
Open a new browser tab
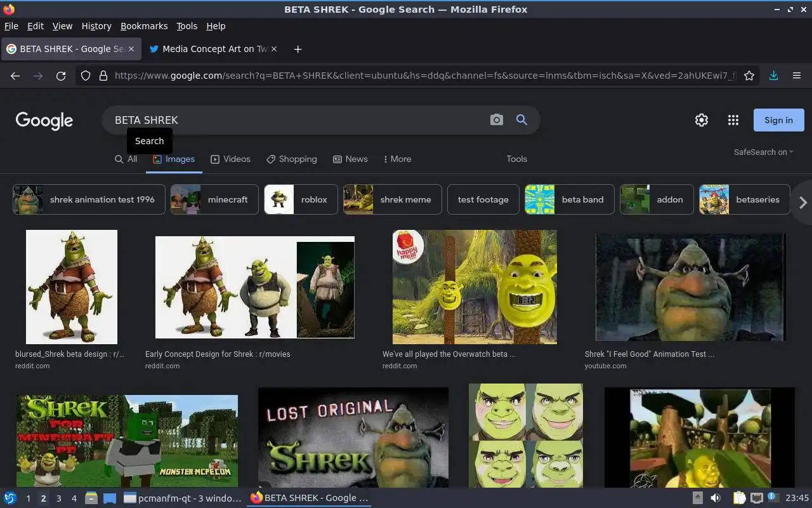pyautogui.click(x=298, y=49)
